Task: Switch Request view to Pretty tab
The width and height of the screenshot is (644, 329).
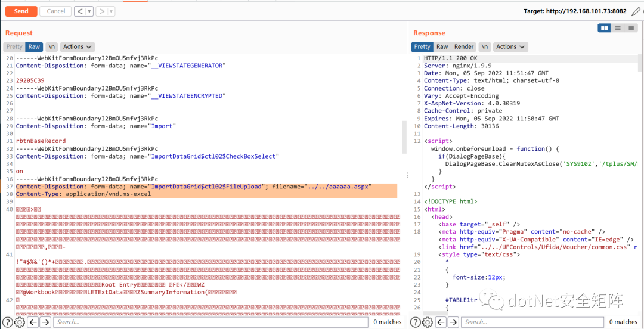Action: point(14,47)
